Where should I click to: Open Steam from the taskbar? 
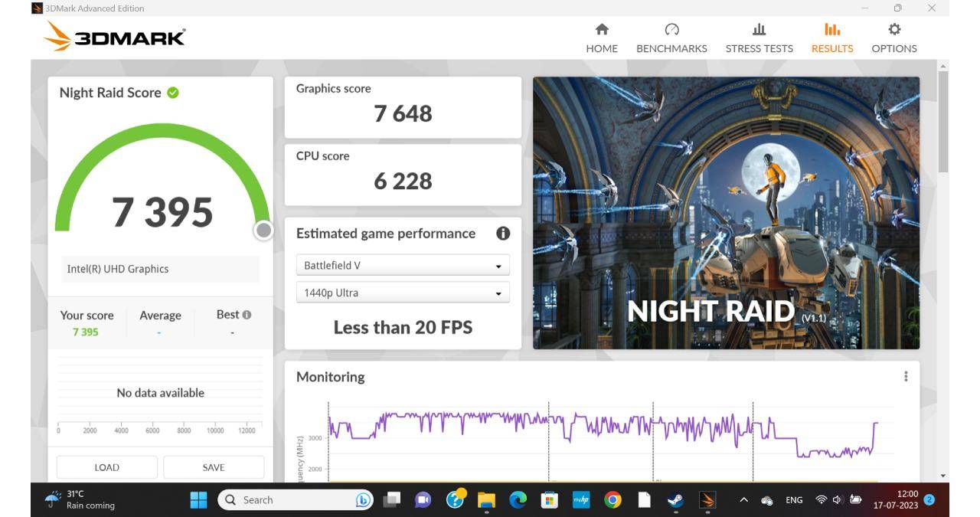(x=675, y=500)
